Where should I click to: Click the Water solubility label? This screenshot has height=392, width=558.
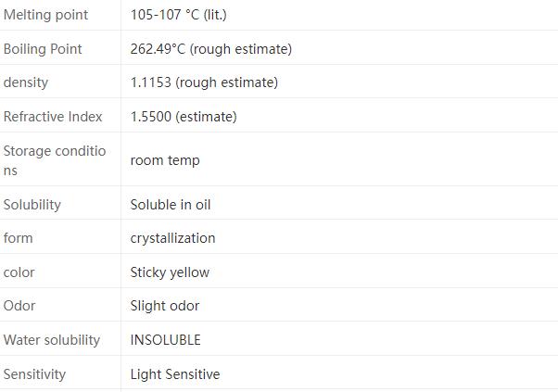click(52, 340)
